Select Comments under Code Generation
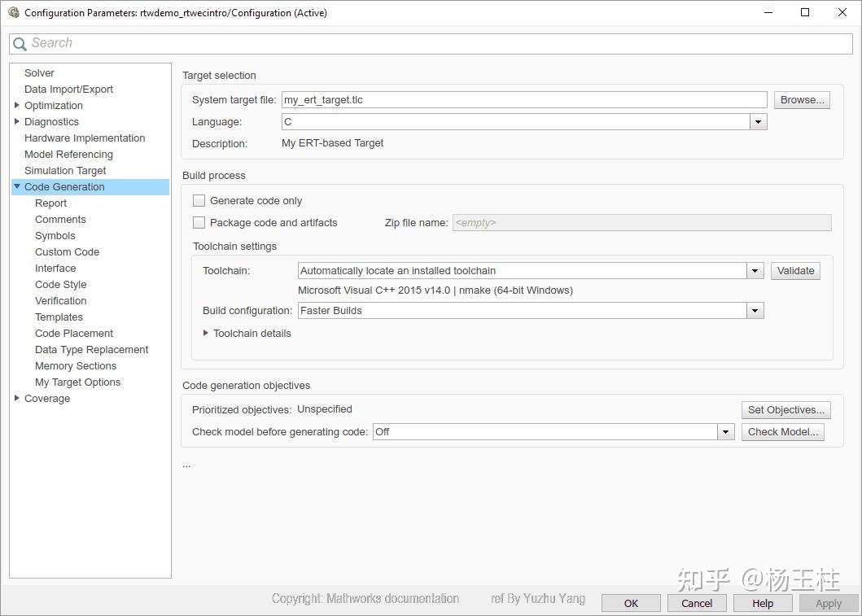 [x=60, y=219]
